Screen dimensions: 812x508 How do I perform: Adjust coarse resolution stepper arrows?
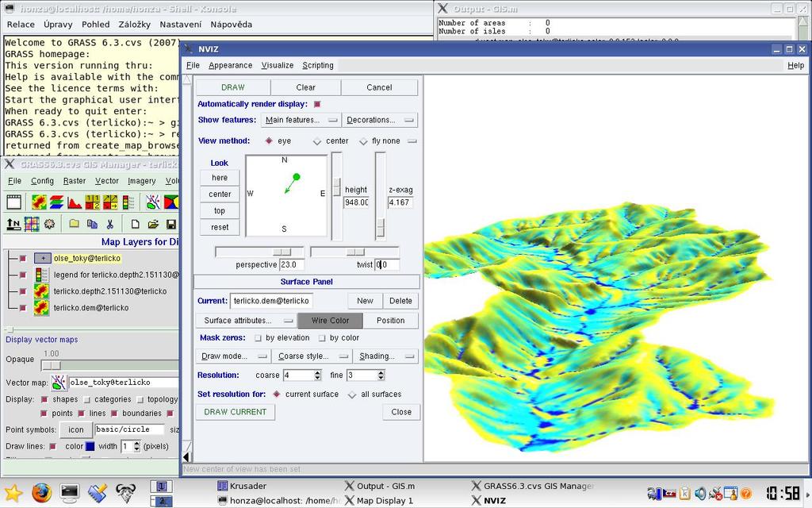pos(317,375)
